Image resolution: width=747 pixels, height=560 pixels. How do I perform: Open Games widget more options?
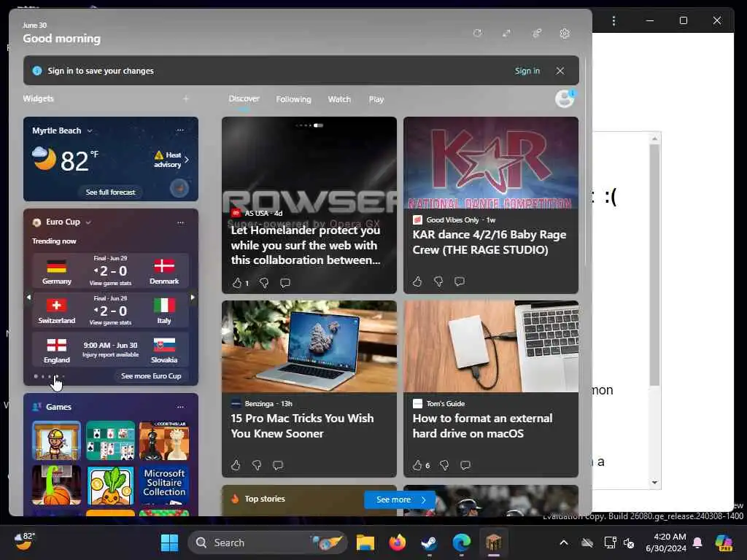click(181, 407)
